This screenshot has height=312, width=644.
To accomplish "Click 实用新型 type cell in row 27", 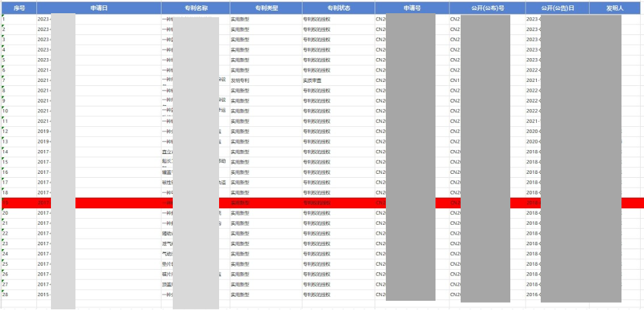I will tap(266, 284).
